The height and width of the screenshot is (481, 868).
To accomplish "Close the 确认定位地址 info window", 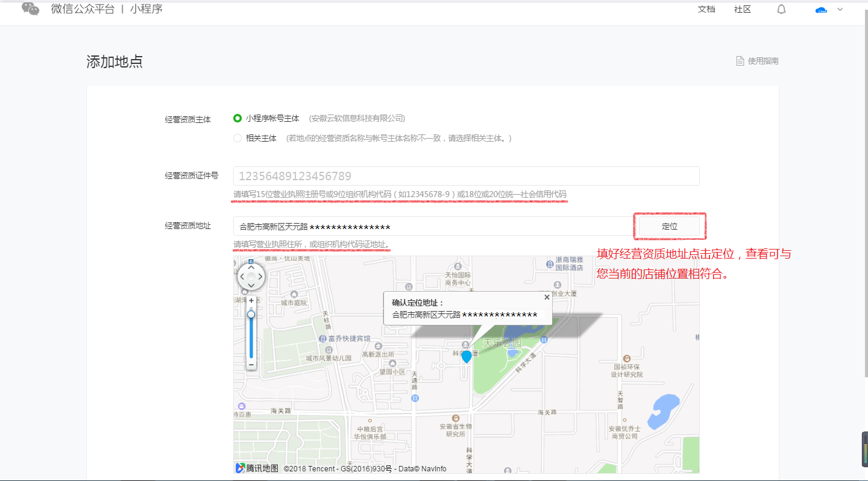I will [x=547, y=297].
